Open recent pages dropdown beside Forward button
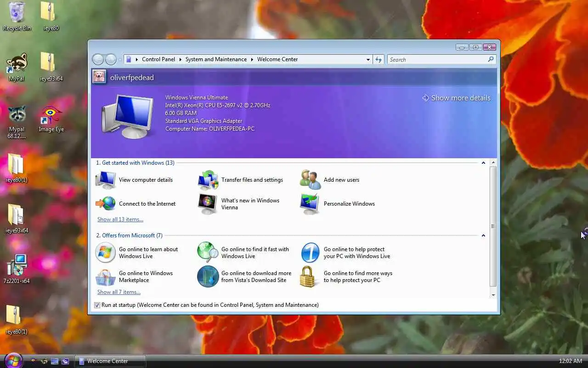588x368 pixels. (120, 59)
